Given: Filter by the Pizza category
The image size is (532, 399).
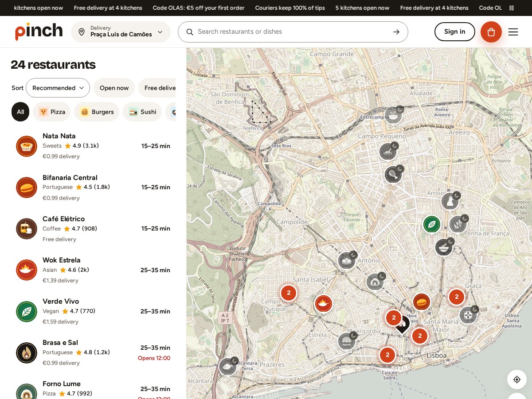Looking at the screenshot, I should click(x=51, y=112).
